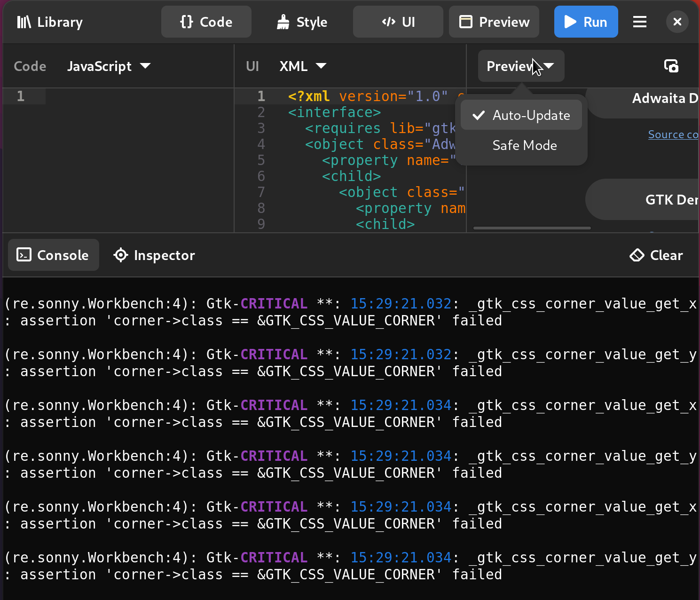Run the current code
This screenshot has width=700, height=600.
click(586, 22)
